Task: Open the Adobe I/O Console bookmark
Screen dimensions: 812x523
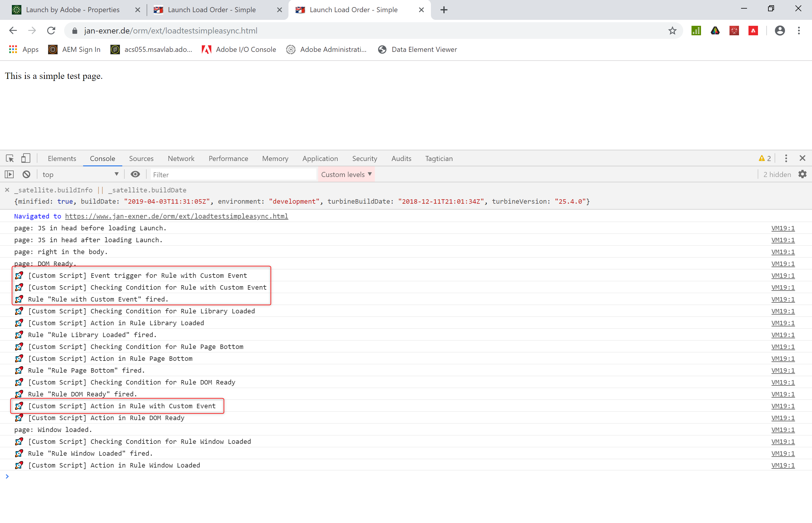Action: click(x=239, y=50)
